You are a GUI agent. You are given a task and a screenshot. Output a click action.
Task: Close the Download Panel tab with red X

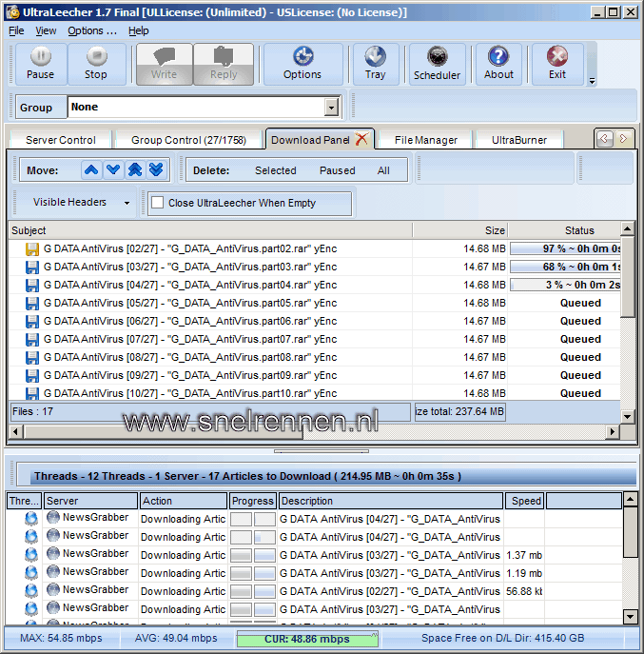[361, 139]
